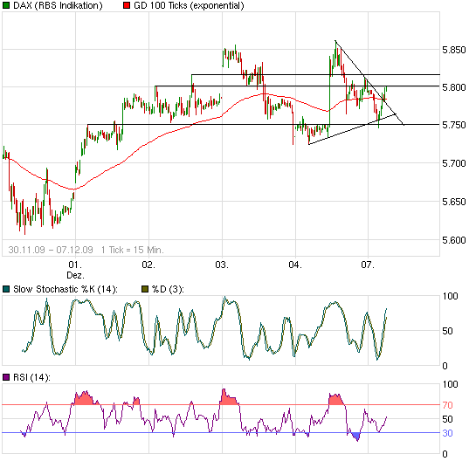
Task: Click the 5.750 price axis label
Action: 453,125
